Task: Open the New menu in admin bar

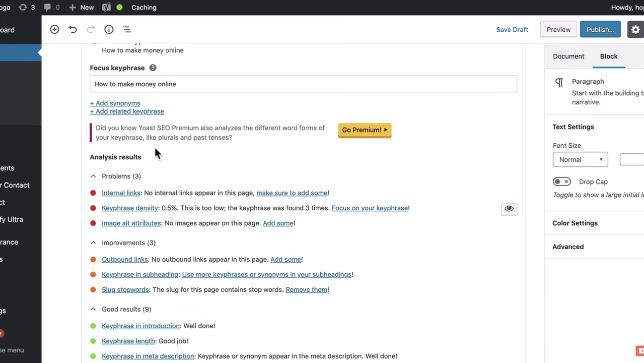Action: pyautogui.click(x=82, y=8)
